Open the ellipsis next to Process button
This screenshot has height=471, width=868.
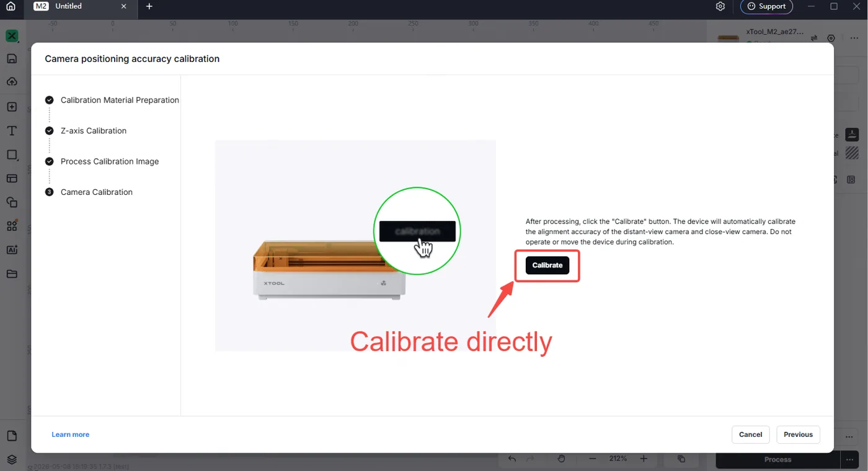click(850, 460)
